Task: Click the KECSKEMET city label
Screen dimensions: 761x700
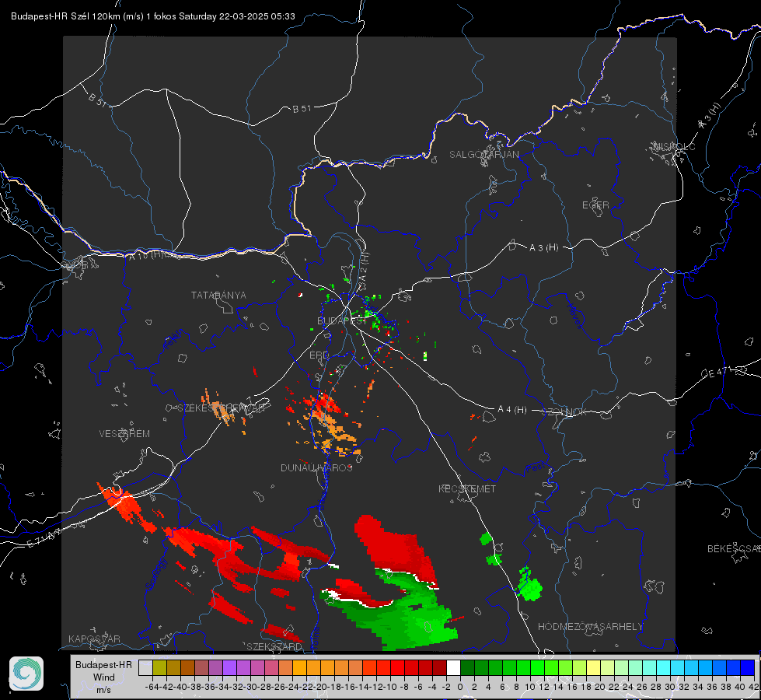Action: coord(467,489)
